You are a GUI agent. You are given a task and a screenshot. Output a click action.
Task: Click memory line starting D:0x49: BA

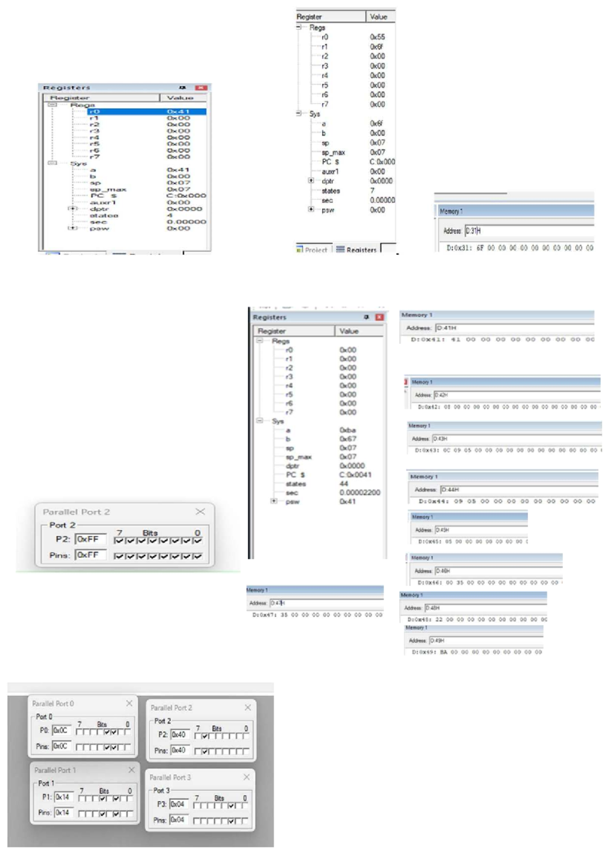coord(476,652)
